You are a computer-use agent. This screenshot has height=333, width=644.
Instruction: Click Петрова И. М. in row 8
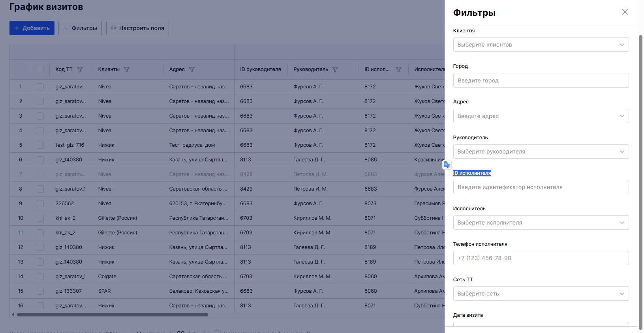point(310,189)
